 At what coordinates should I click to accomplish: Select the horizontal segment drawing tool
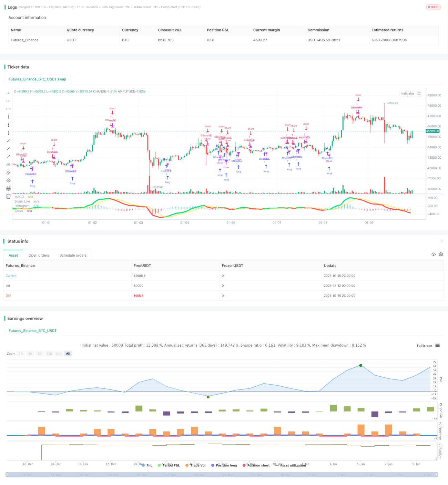click(8, 109)
